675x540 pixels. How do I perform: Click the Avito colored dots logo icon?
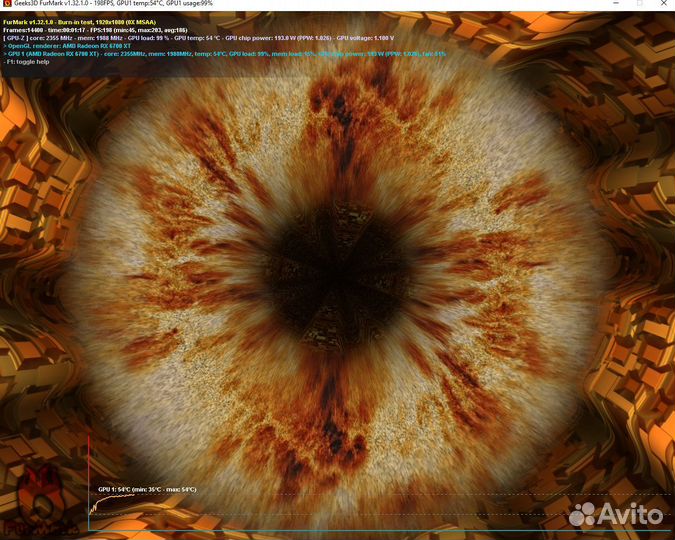point(582,514)
